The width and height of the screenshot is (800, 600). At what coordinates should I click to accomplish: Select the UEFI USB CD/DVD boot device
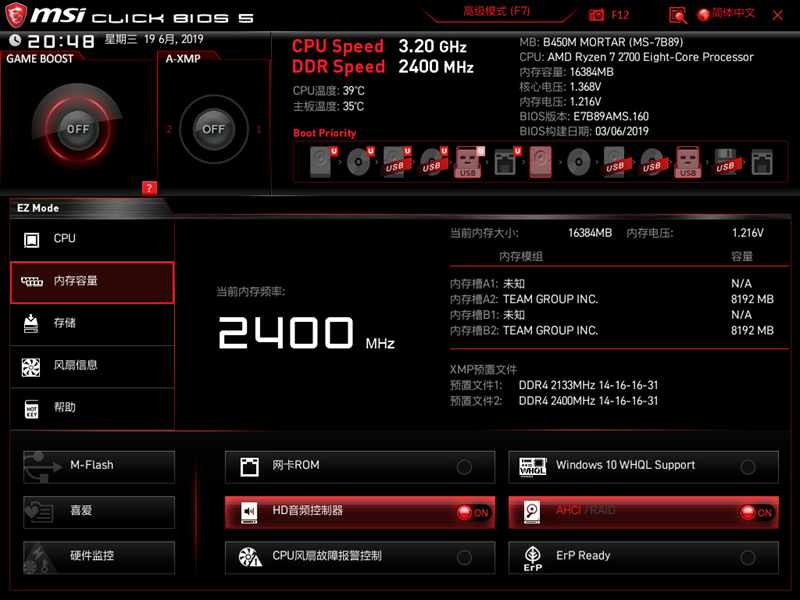click(434, 162)
